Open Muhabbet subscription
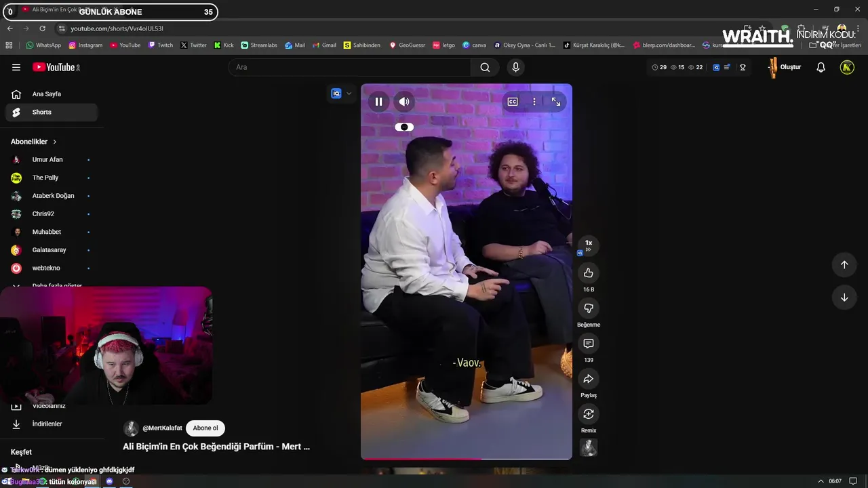The height and width of the screenshot is (488, 868). tap(52, 232)
